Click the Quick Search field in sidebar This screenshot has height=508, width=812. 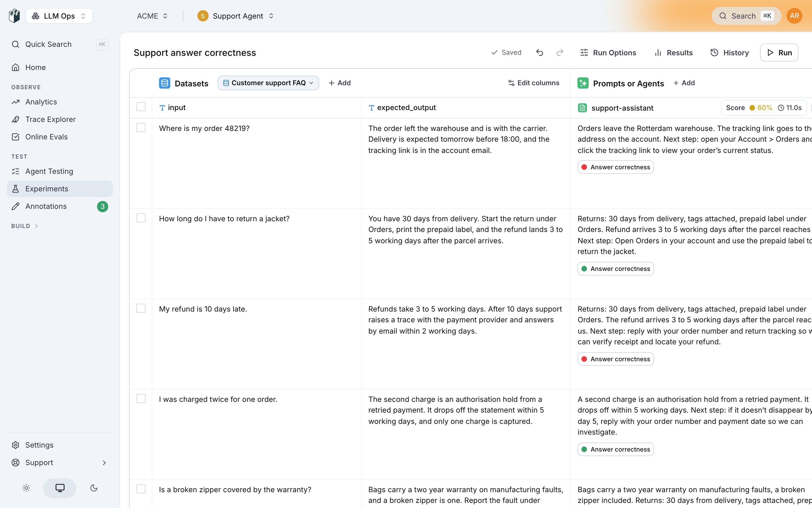pyautogui.click(x=60, y=44)
